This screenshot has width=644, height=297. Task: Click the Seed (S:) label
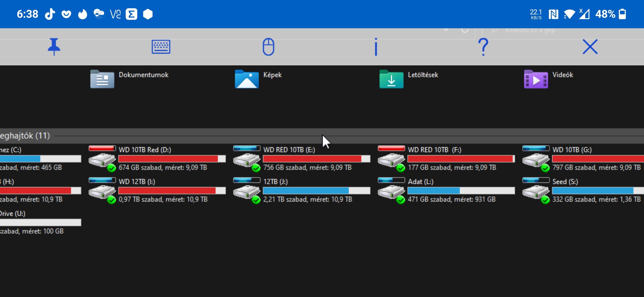point(565,182)
